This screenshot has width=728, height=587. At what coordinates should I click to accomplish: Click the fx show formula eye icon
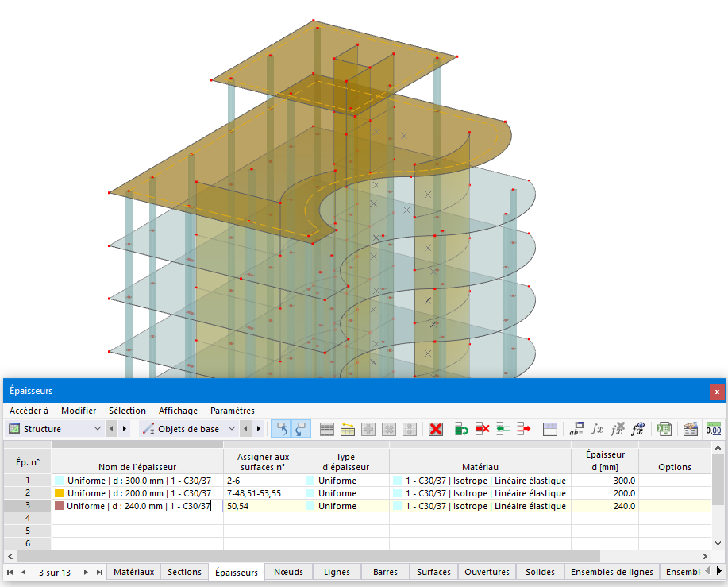(x=638, y=429)
